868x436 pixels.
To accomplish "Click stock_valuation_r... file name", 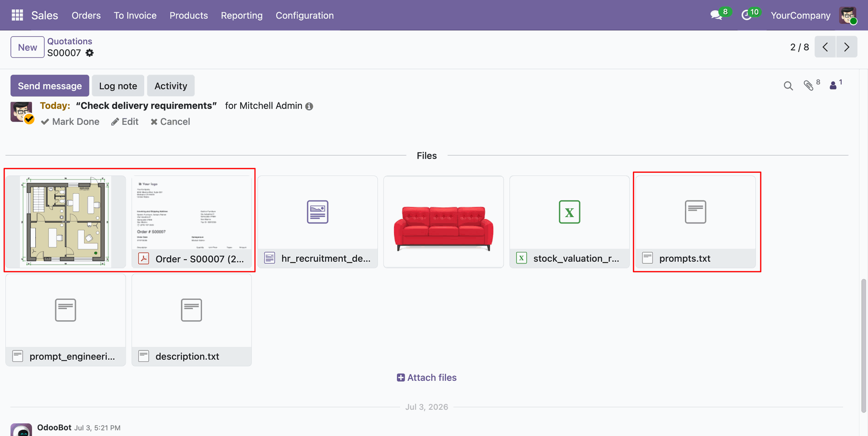I will [x=576, y=259].
